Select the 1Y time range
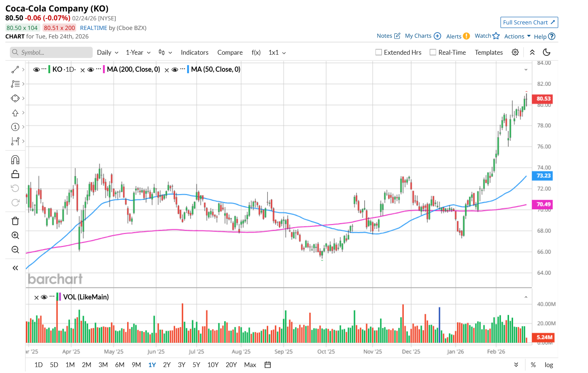588x373 pixels. pos(152,365)
